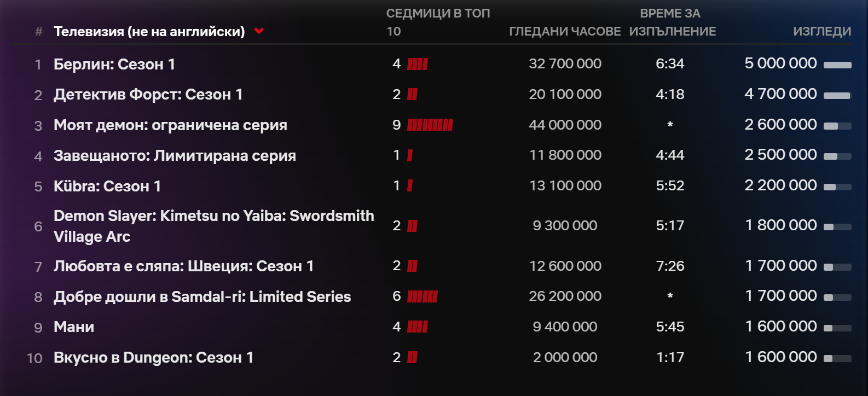The height and width of the screenshot is (396, 868).
Task: Click Детектив Форст views progress bar
Action: pyautogui.click(x=837, y=96)
